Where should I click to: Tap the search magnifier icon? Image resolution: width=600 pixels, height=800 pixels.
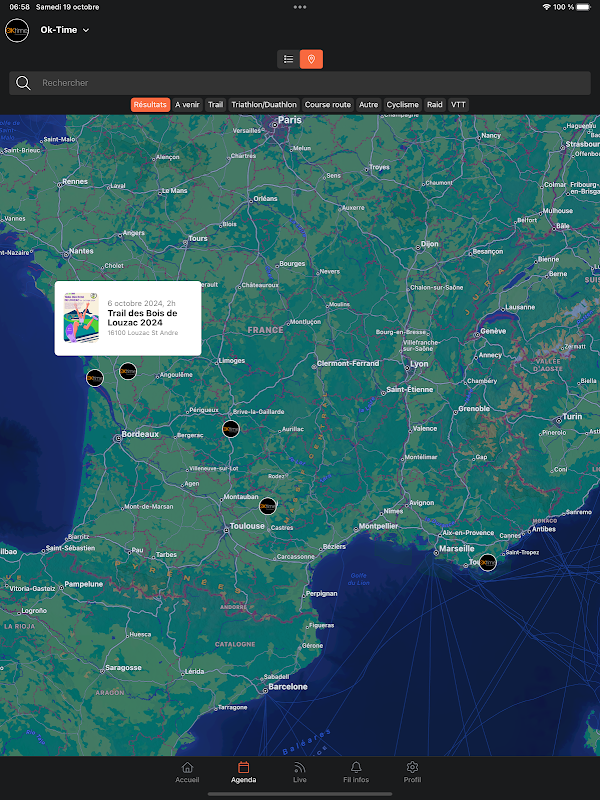click(x=23, y=83)
